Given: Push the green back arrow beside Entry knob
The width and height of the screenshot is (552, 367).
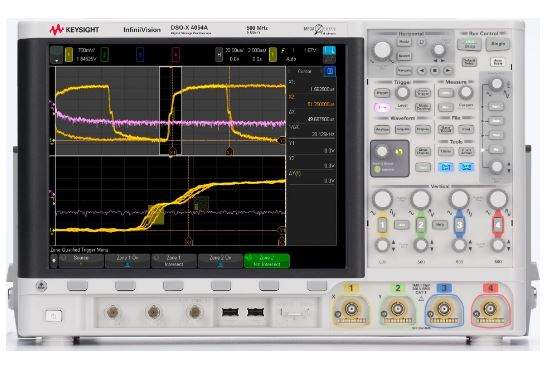Looking at the screenshot, I should pos(399,152).
